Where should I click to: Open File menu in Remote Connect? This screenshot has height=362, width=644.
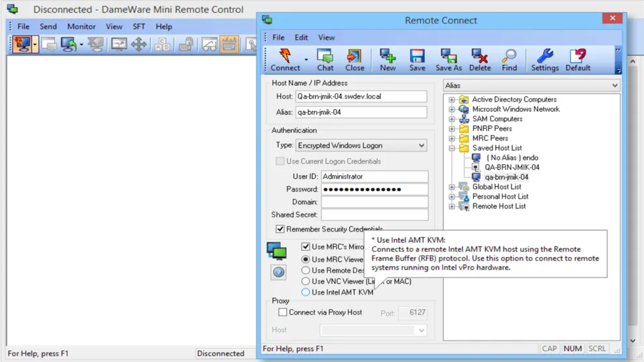click(x=279, y=38)
